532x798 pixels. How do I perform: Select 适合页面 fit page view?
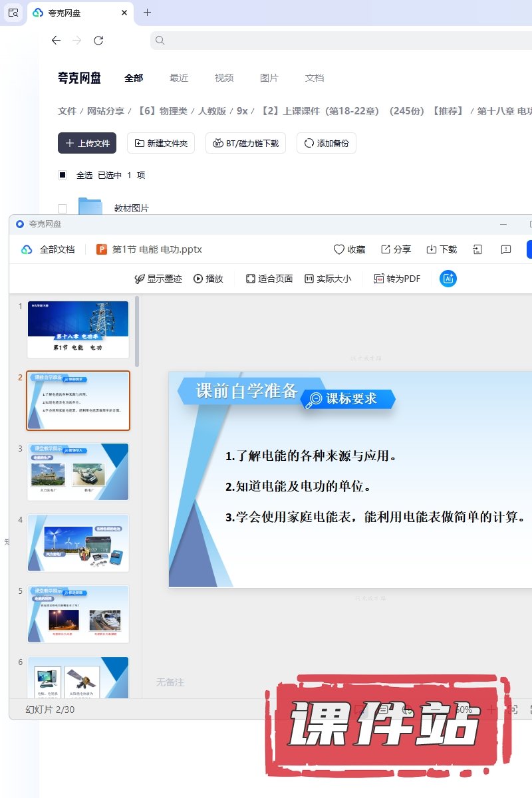tap(269, 279)
